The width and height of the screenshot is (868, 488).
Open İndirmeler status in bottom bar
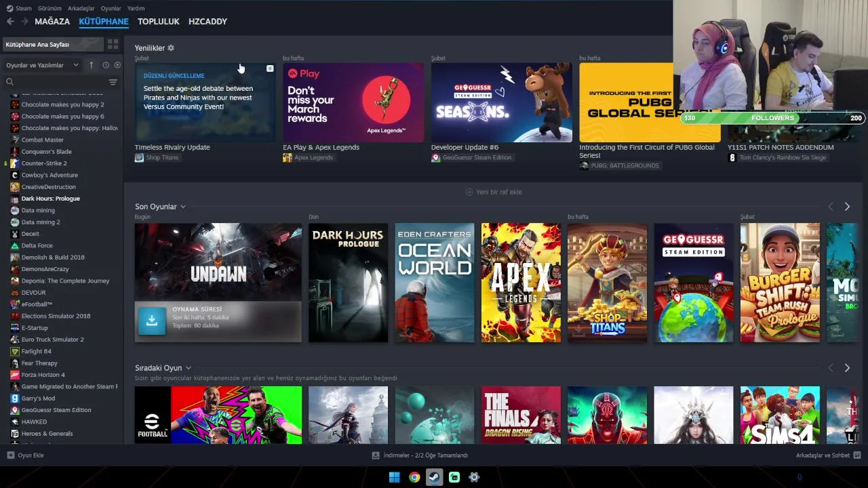click(x=425, y=455)
